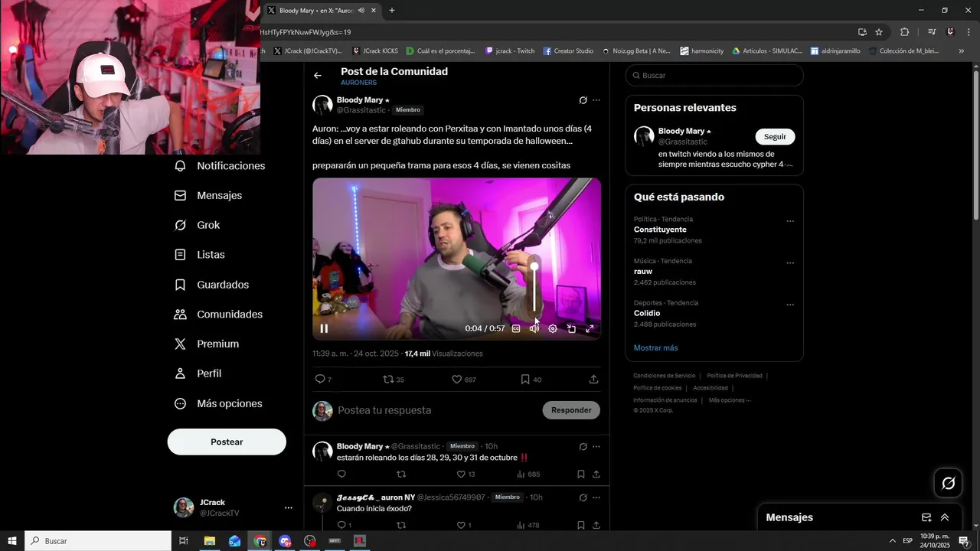Open the floating Grok button

[x=948, y=483]
